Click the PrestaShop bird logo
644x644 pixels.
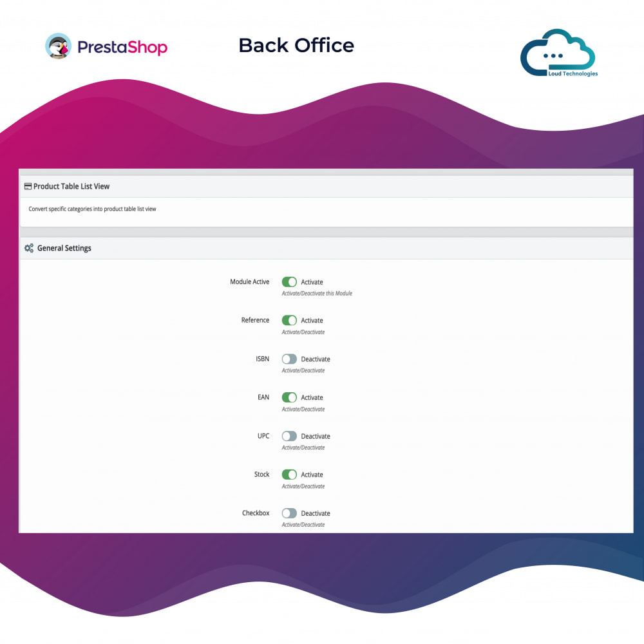58,46
